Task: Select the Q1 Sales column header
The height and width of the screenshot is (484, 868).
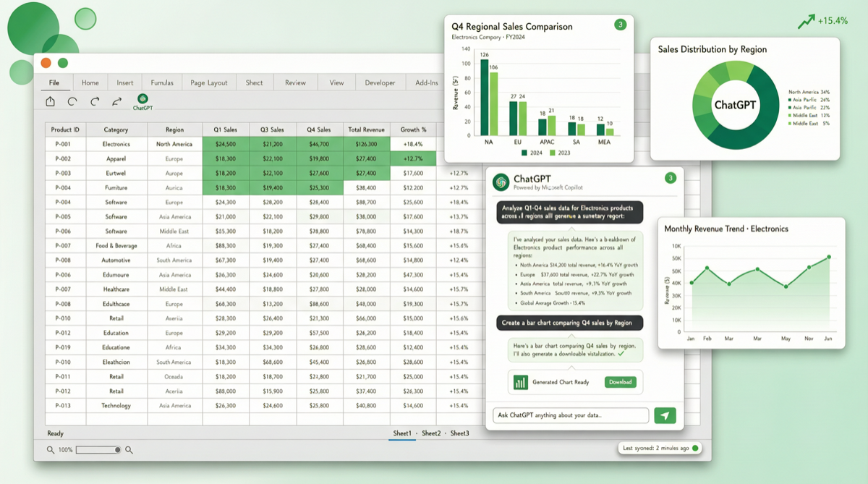Action: click(226, 130)
